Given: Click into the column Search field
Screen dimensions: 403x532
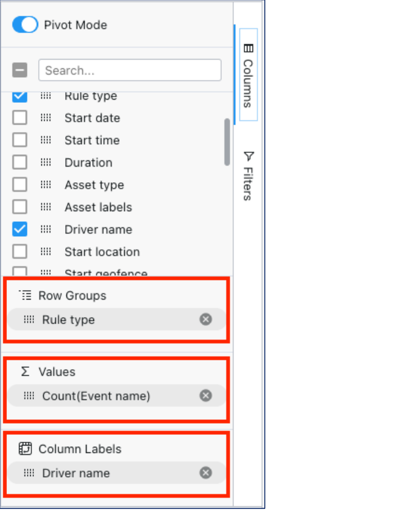Looking at the screenshot, I should (x=130, y=70).
